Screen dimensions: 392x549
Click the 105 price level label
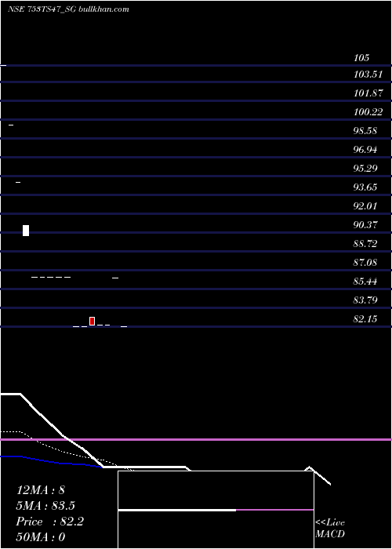[x=361, y=58]
